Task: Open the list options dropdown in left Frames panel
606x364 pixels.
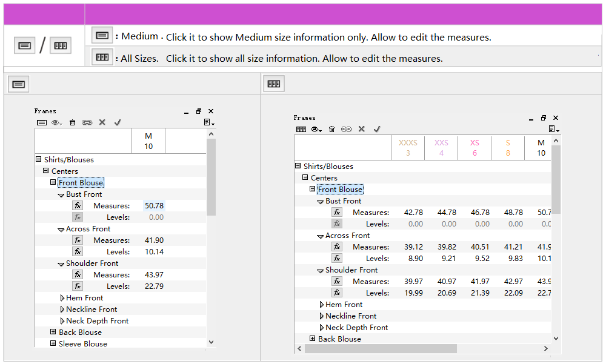Action: tap(209, 122)
